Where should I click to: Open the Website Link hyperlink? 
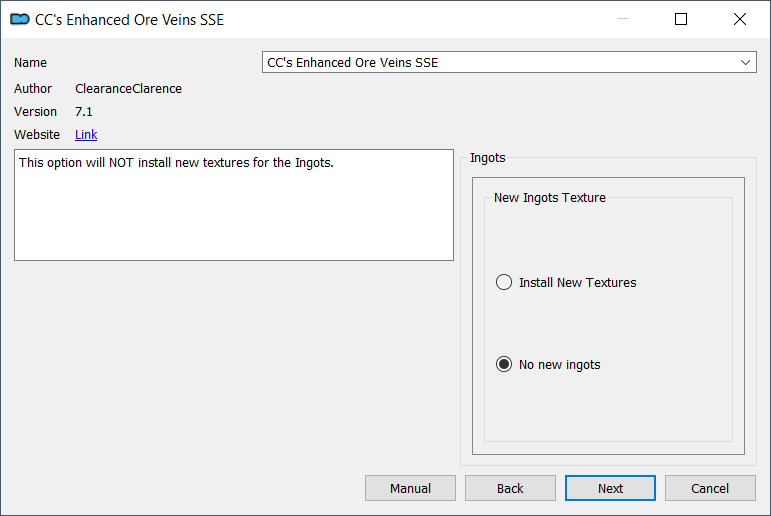[86, 135]
